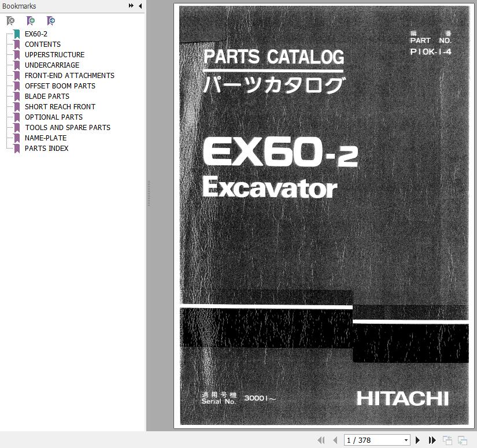Click the Japanese katakana title under PARTS CATALOG
477x448 pixels.
point(275,85)
